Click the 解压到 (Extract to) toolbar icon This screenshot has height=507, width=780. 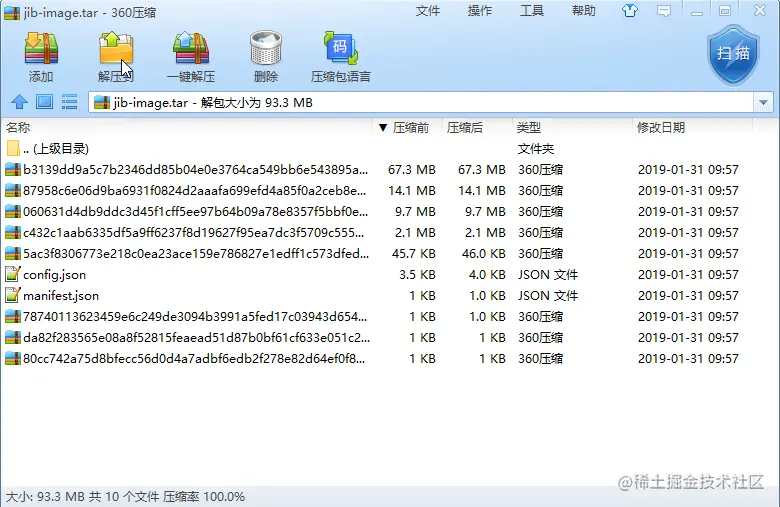[116, 49]
